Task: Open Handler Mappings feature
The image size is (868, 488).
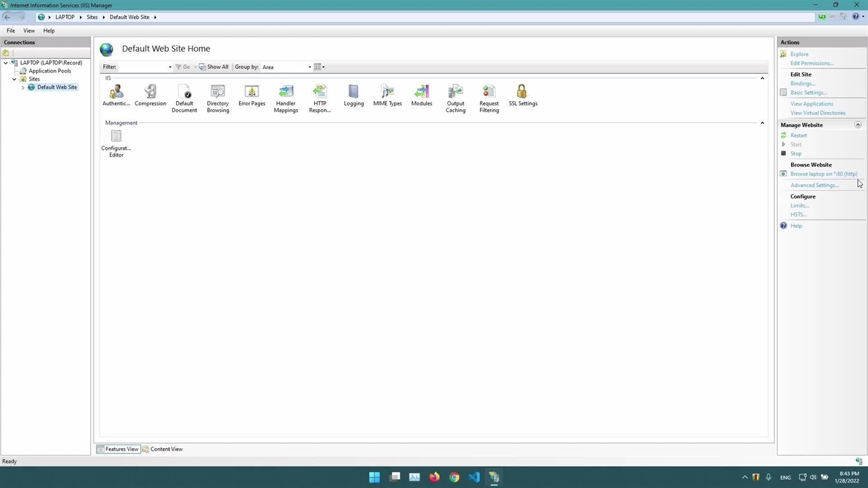Action: pyautogui.click(x=285, y=93)
